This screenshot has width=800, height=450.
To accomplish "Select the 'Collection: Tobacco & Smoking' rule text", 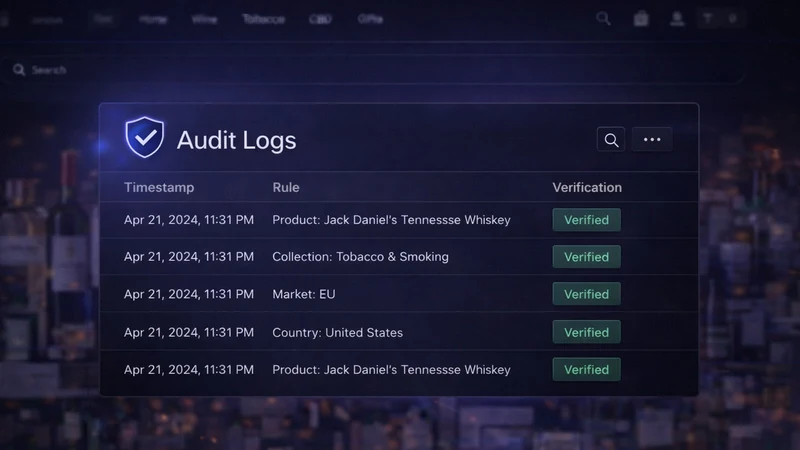I will click(x=360, y=257).
